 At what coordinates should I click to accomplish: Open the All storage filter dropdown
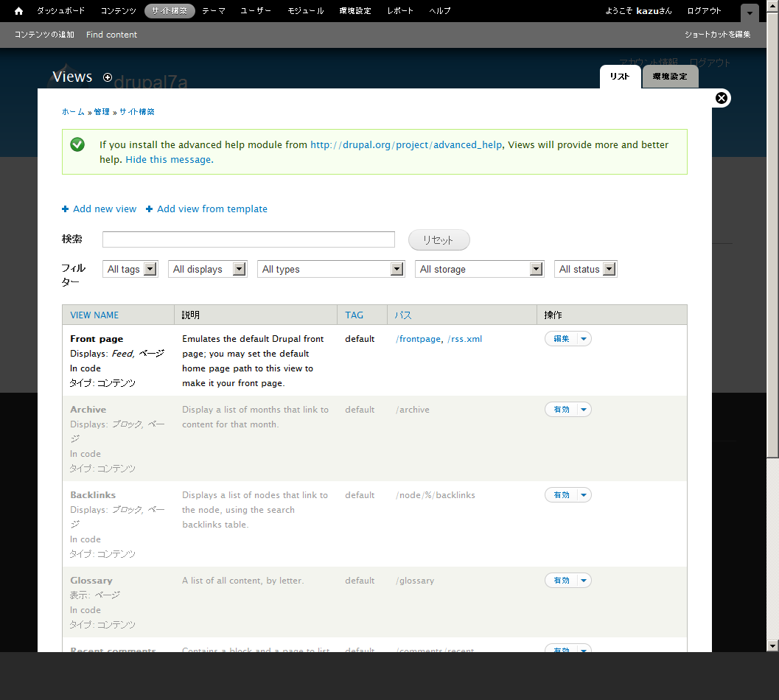click(x=480, y=269)
